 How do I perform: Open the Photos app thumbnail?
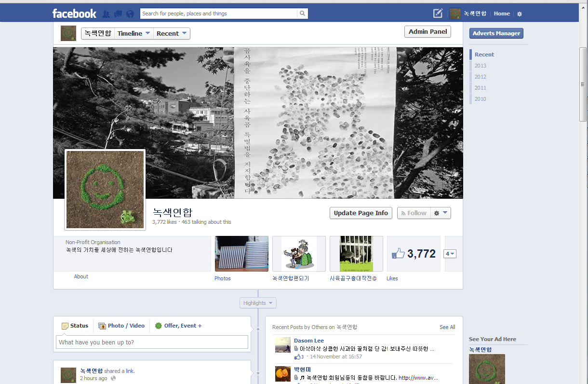click(241, 254)
